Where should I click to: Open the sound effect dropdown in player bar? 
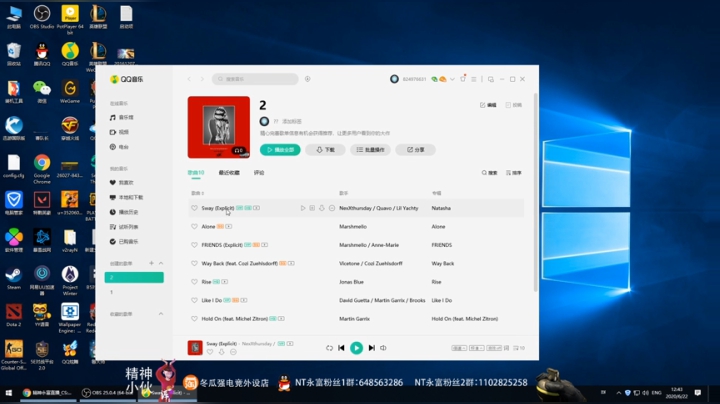click(494, 348)
